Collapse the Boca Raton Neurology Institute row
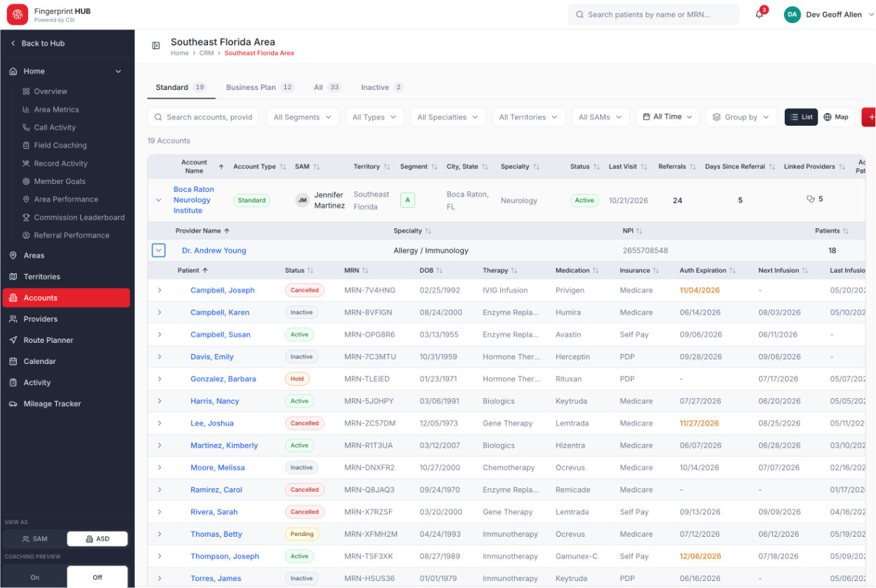The width and height of the screenshot is (876, 588). click(x=159, y=200)
